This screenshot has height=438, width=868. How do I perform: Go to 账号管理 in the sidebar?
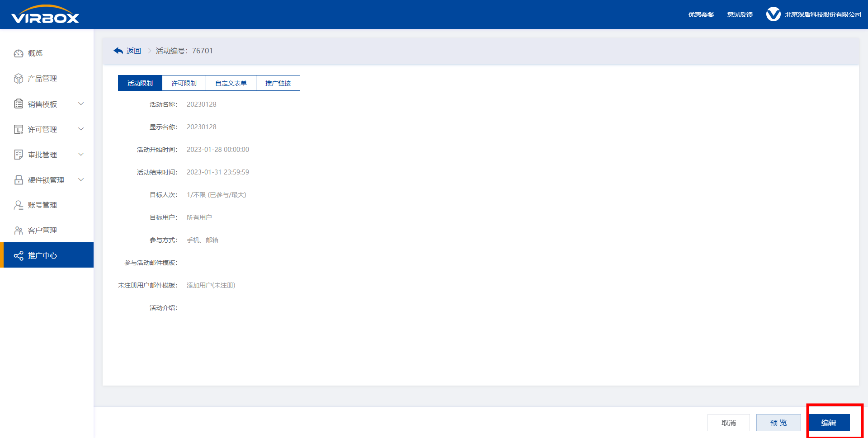[x=47, y=205]
